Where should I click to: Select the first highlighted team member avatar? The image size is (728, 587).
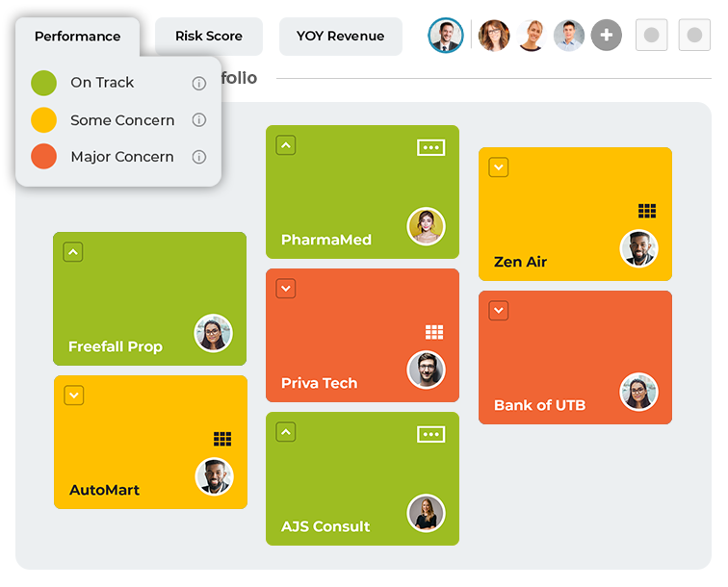click(x=445, y=36)
